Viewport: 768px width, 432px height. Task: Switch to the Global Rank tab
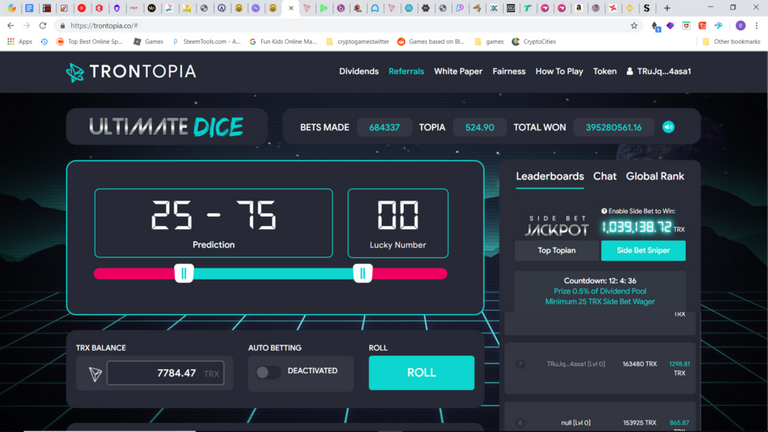click(655, 176)
